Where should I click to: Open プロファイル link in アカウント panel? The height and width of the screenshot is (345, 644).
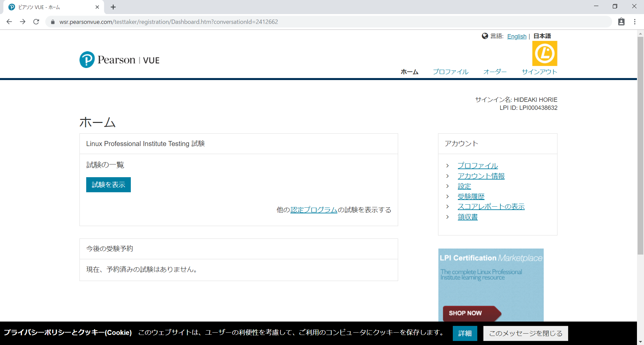[x=478, y=166]
